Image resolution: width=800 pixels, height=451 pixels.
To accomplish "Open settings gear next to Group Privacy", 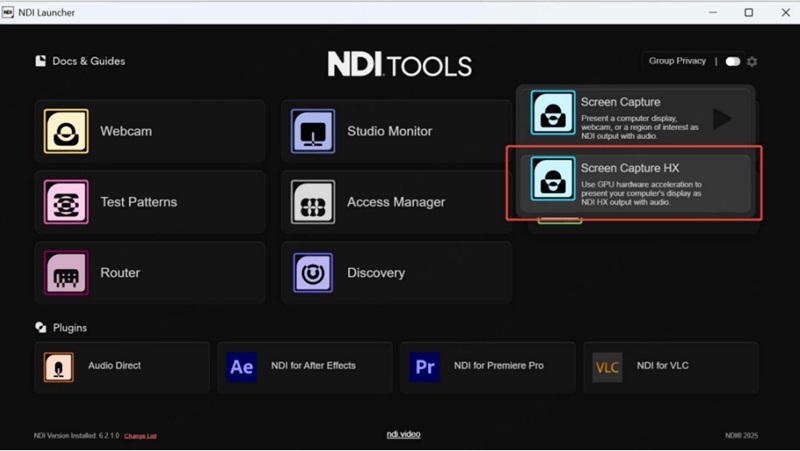I will tap(752, 61).
